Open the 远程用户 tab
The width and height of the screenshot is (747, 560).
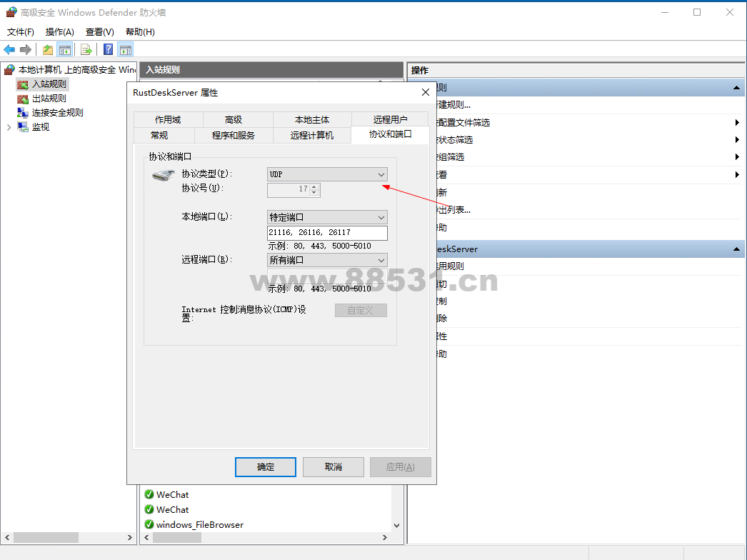tap(390, 119)
